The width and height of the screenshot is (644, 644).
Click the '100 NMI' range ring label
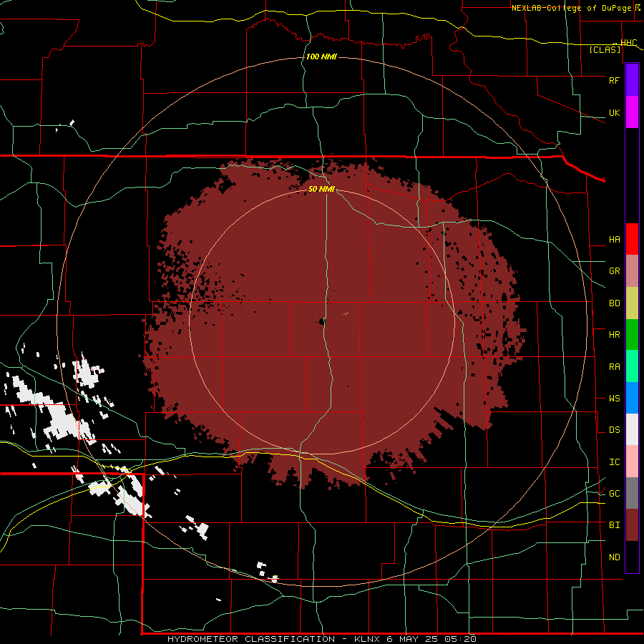(321, 57)
